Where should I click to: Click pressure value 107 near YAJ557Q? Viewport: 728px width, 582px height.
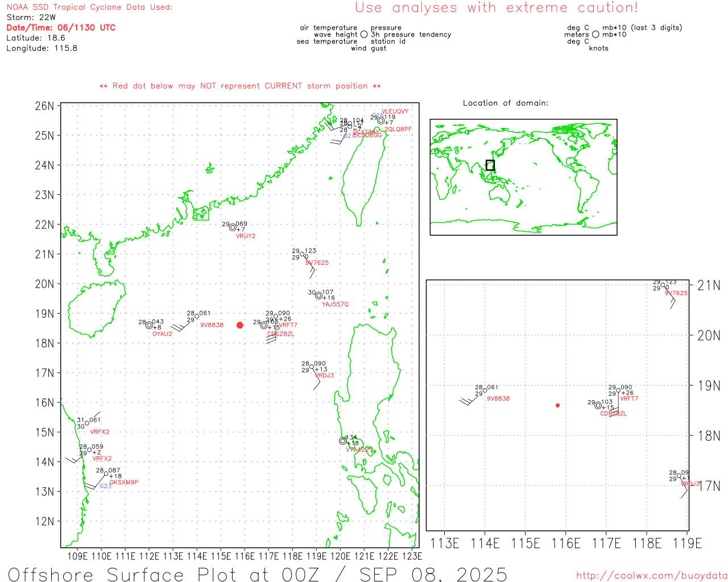[328, 292]
